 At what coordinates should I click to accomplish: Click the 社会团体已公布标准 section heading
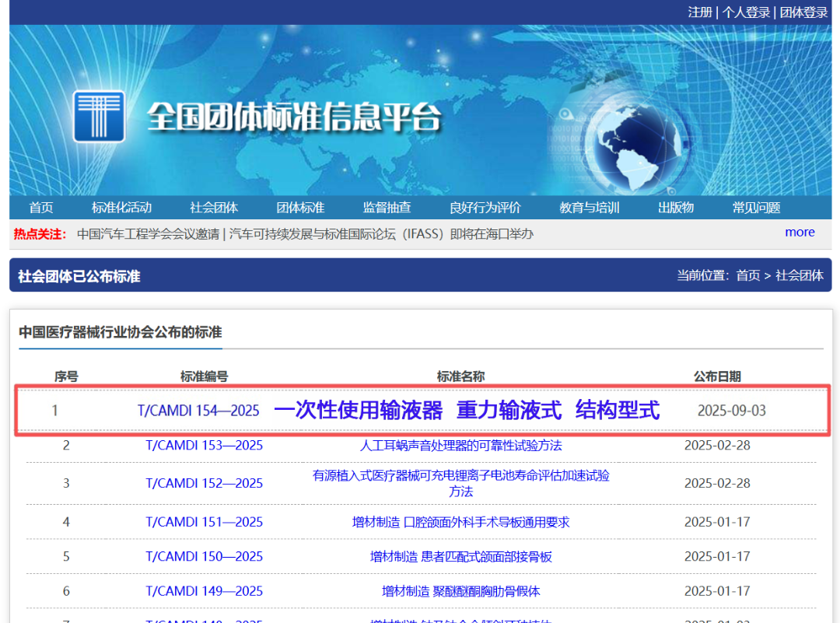point(79,276)
